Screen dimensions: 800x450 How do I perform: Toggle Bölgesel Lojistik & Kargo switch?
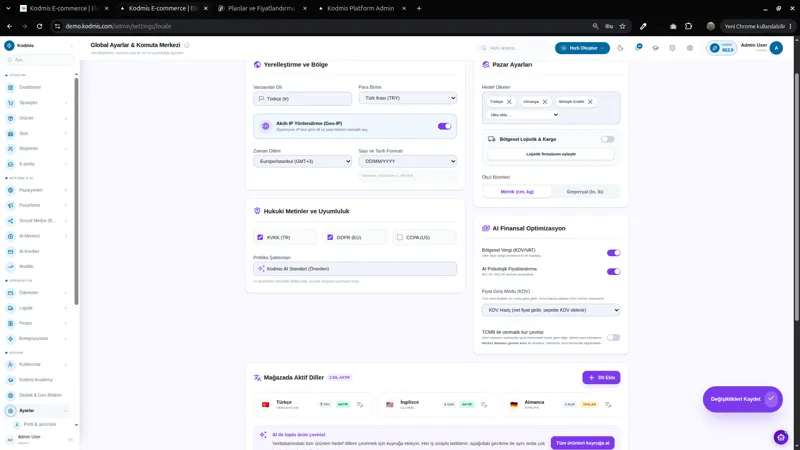click(x=607, y=139)
